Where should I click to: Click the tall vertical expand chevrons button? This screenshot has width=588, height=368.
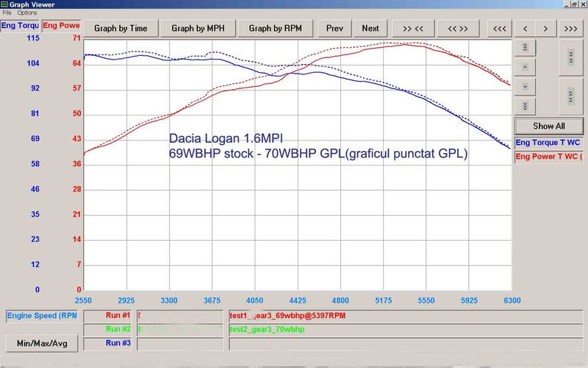571,96
